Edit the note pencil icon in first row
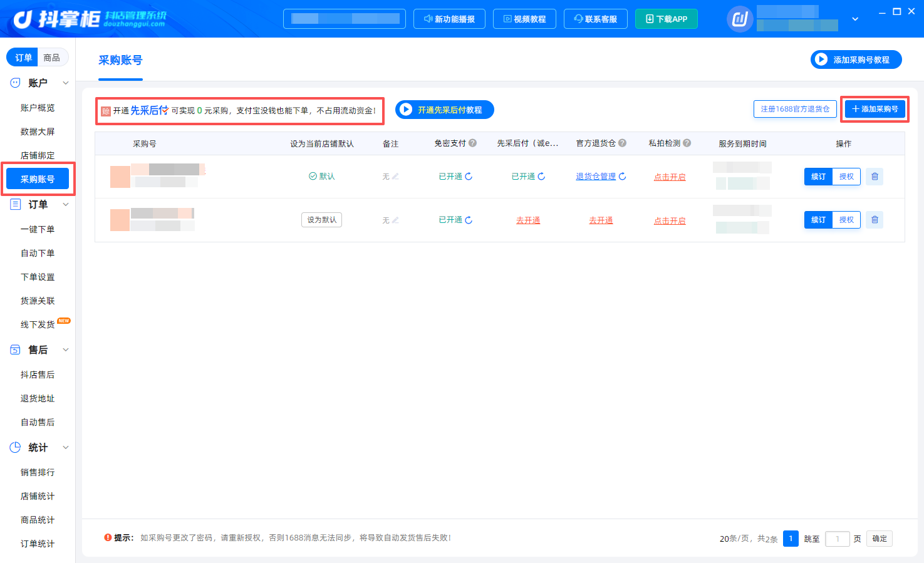 coord(395,177)
